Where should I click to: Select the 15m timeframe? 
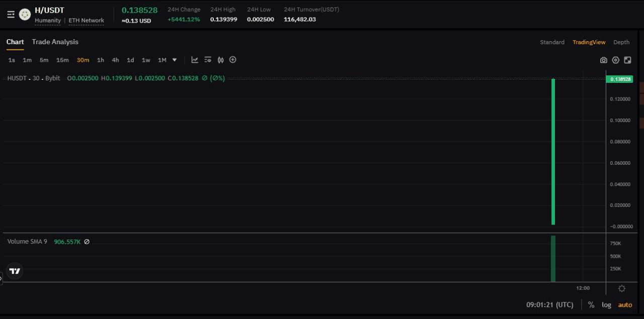point(62,60)
